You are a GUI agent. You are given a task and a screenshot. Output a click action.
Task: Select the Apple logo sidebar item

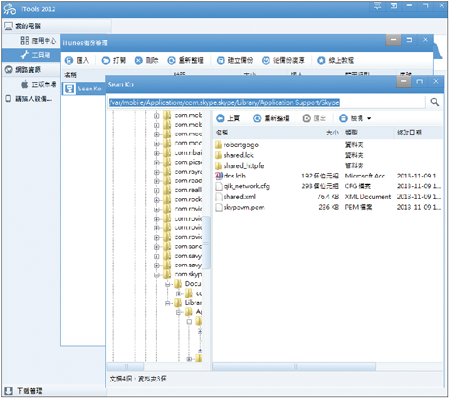(25, 84)
